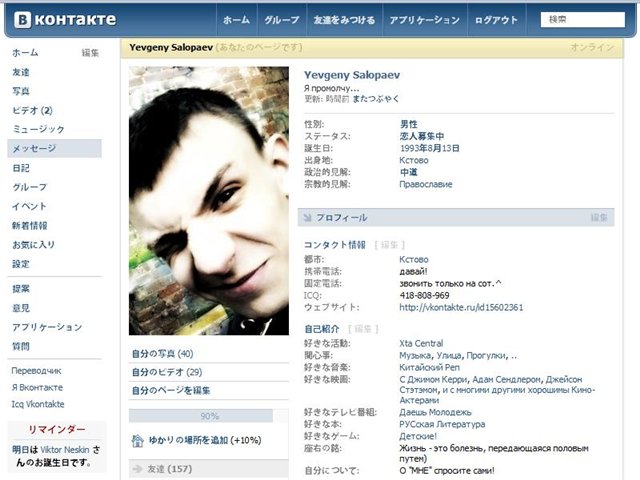Click the Icq Vkontakte sidebar link
The image size is (640, 480).
click(38, 404)
